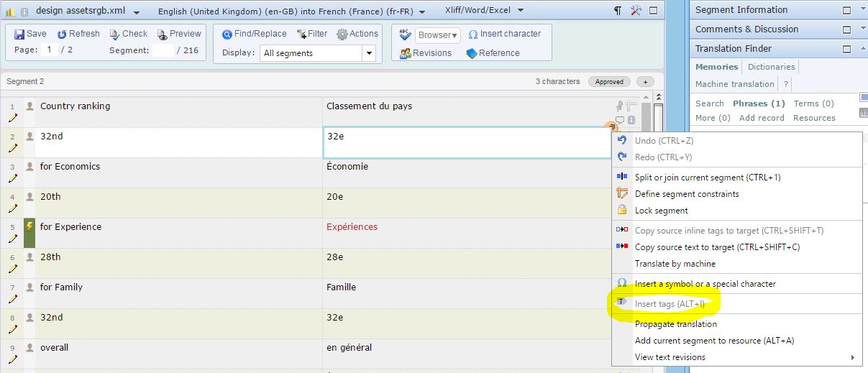
Task: Click the Approved status button
Action: click(x=609, y=82)
